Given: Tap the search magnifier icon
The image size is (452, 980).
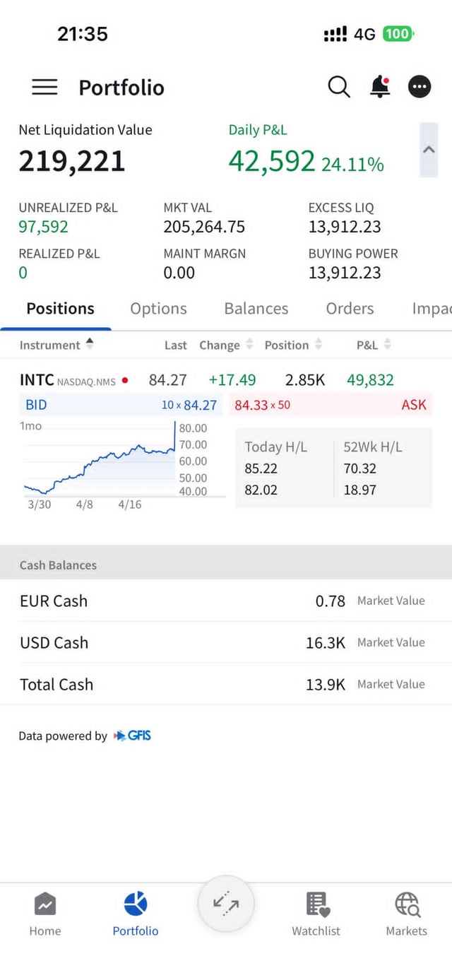Looking at the screenshot, I should (339, 87).
